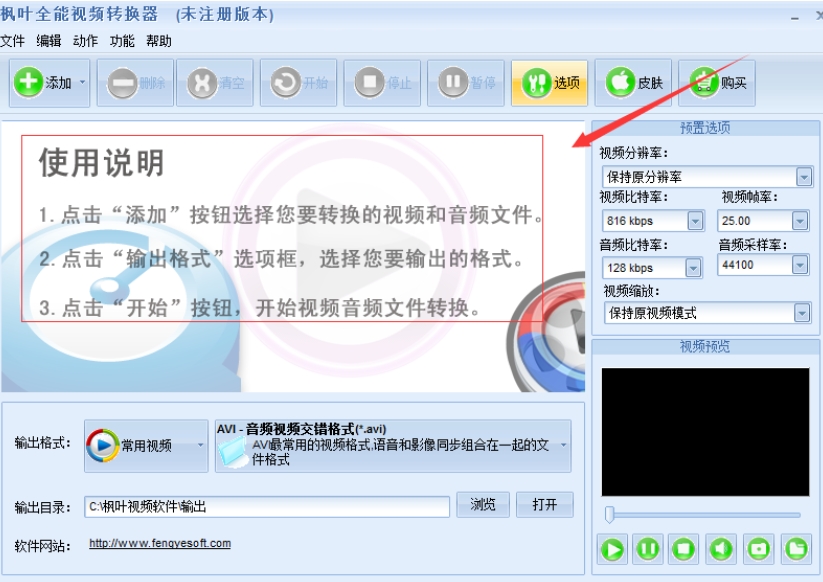Click the 清空 (Clear) toolbar button

[215, 83]
